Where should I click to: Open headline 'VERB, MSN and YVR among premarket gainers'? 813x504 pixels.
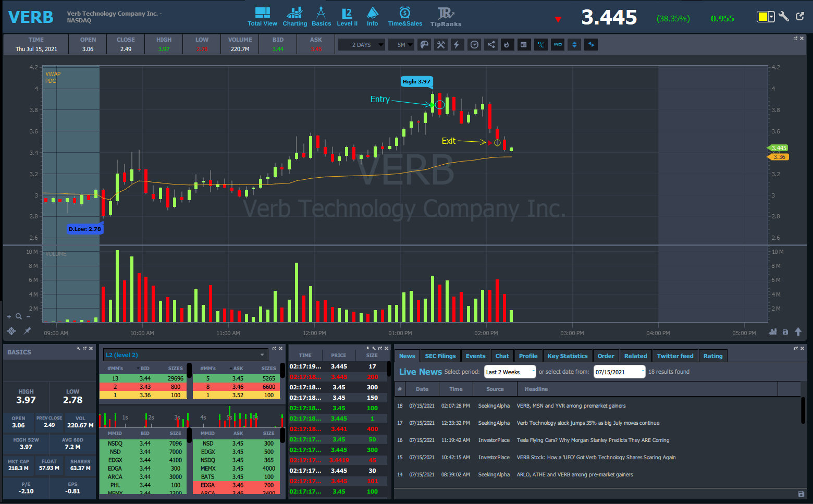(571, 406)
